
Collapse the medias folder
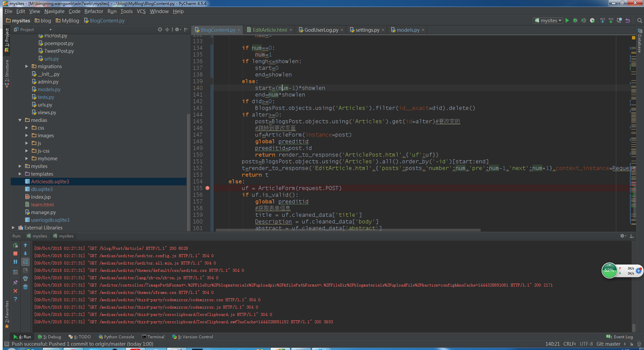(20, 120)
